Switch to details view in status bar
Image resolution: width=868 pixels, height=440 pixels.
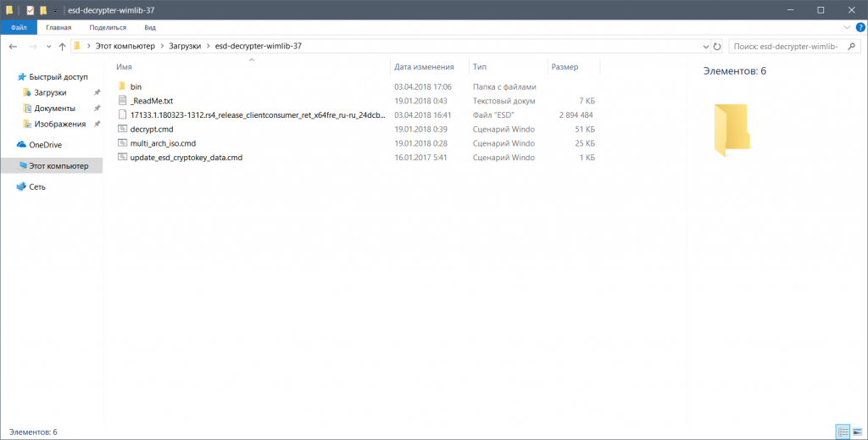(x=843, y=432)
